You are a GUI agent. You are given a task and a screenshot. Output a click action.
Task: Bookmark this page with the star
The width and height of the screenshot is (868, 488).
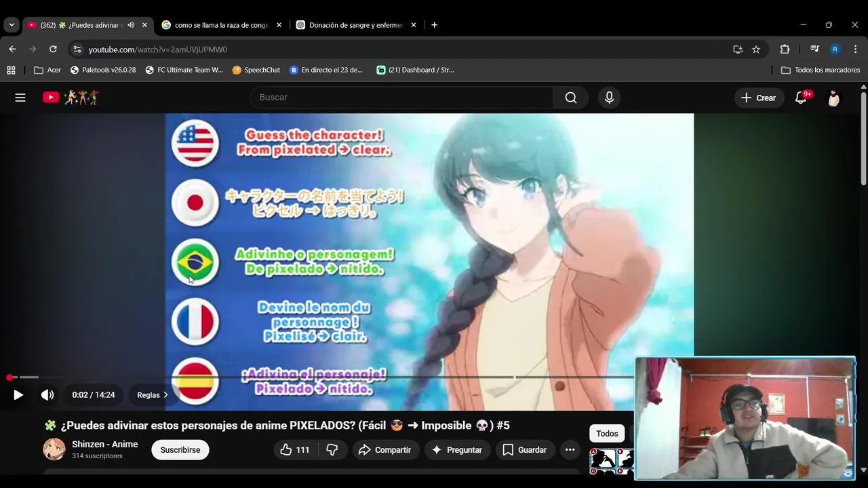[756, 49]
